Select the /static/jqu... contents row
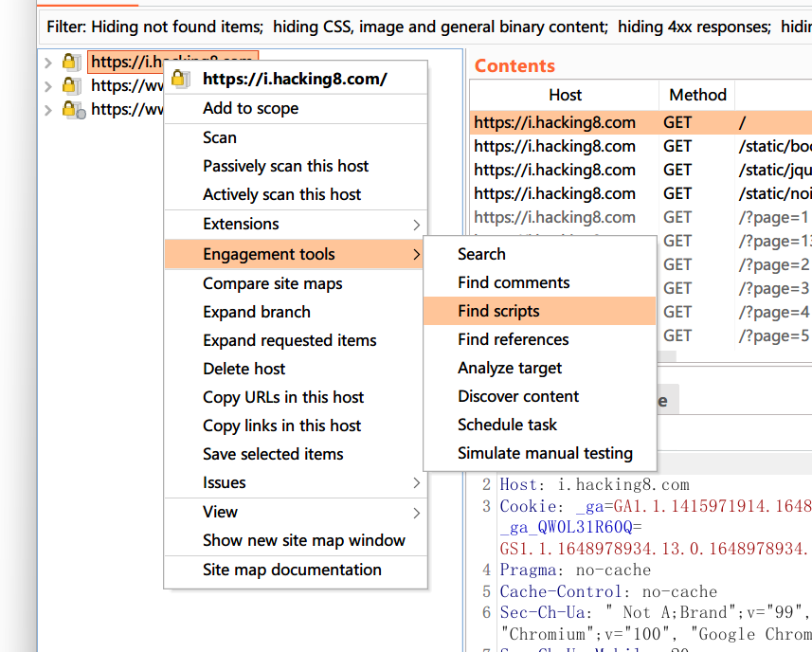 (641, 171)
